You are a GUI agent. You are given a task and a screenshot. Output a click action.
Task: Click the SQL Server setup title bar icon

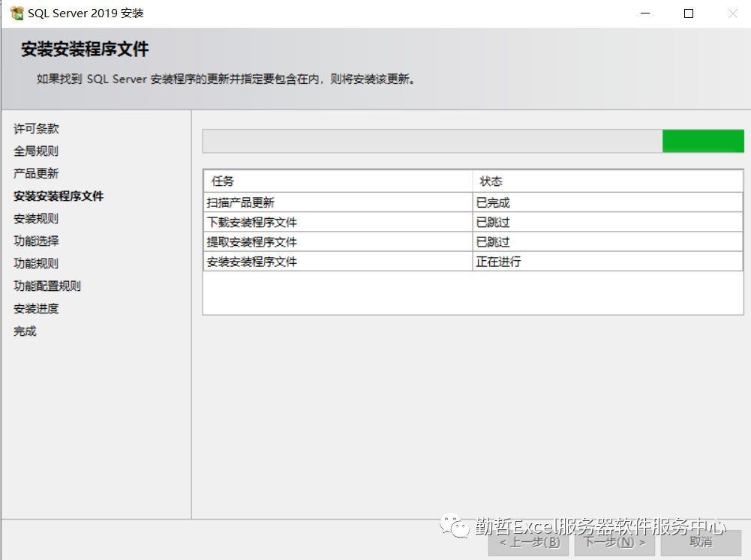tap(17, 13)
